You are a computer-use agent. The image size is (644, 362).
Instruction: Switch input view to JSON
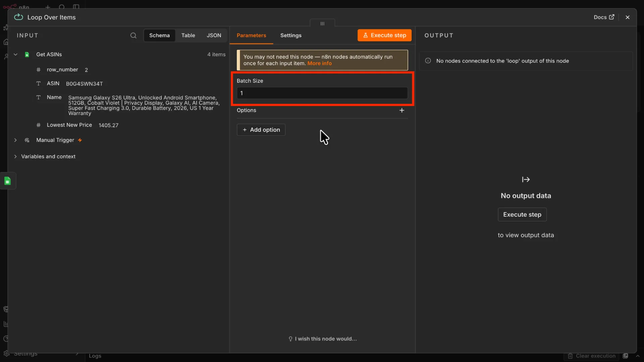(214, 36)
